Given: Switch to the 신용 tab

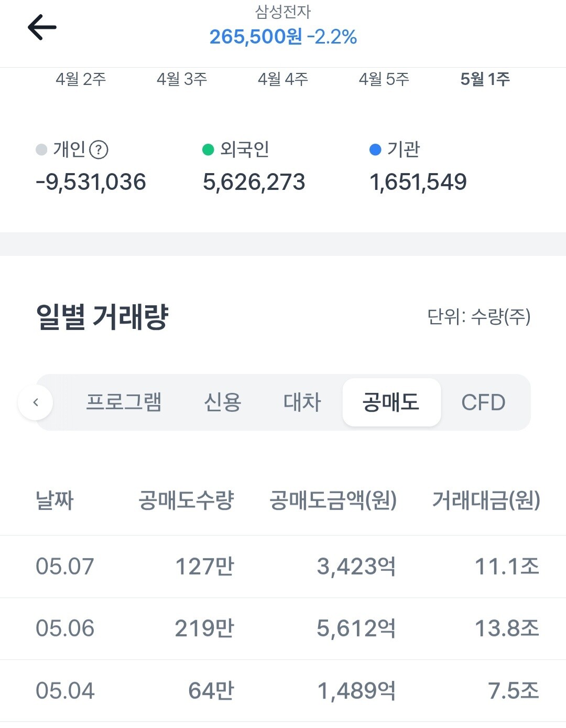Looking at the screenshot, I should coord(222,402).
